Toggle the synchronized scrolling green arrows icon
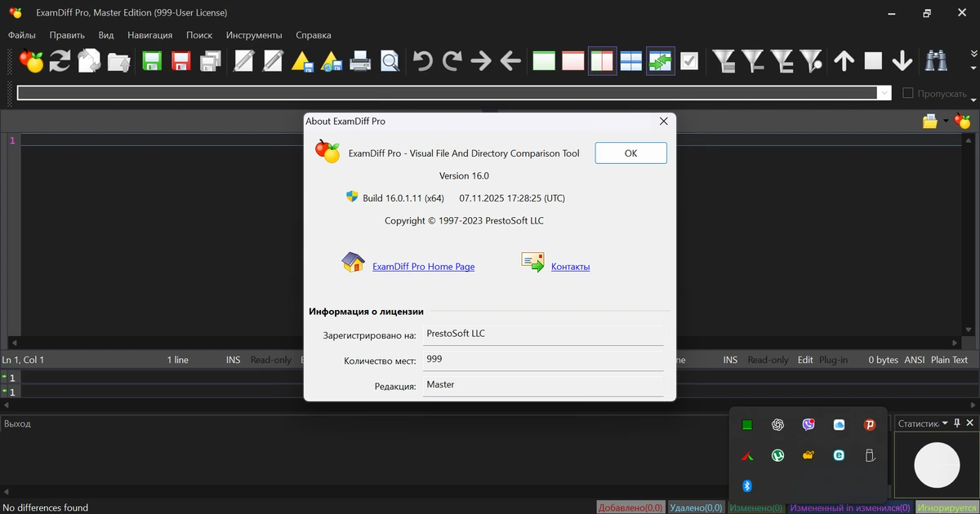Viewport: 980px width, 514px height. (x=660, y=61)
